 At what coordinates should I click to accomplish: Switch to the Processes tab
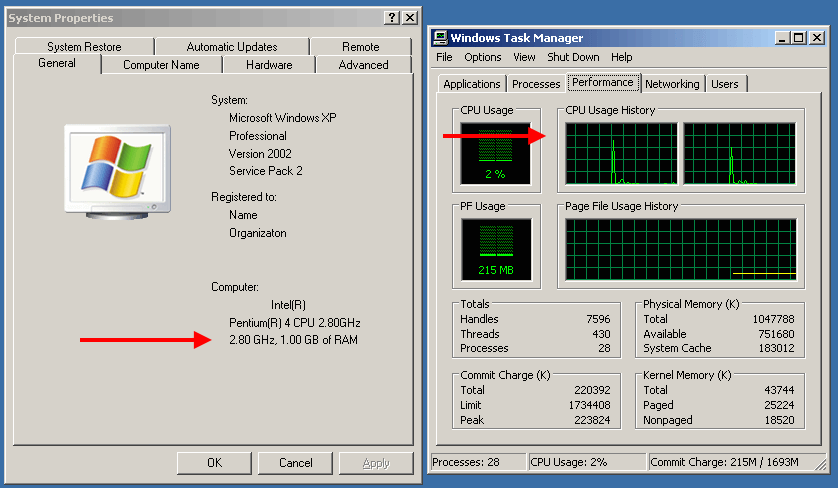coord(536,84)
